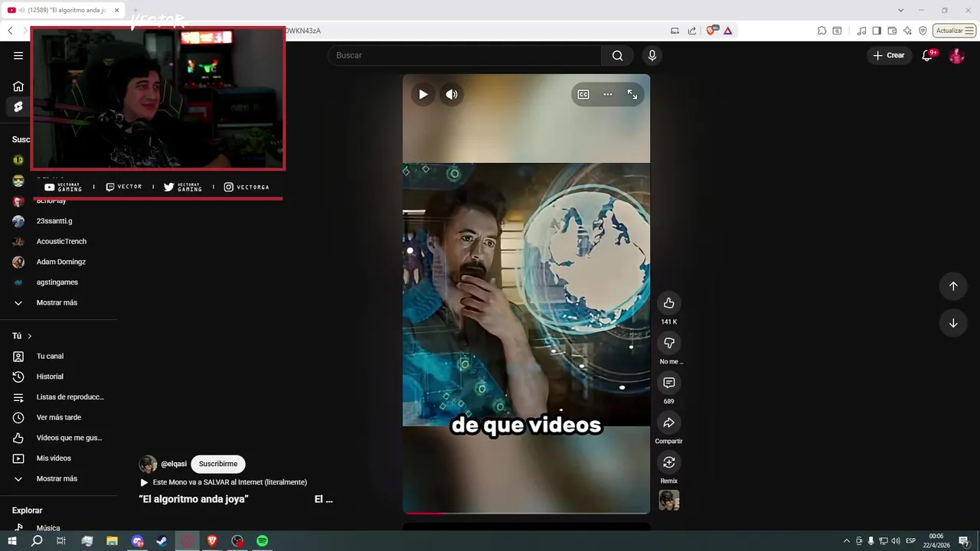Expand Mostrar más under Mis videos

(57, 478)
